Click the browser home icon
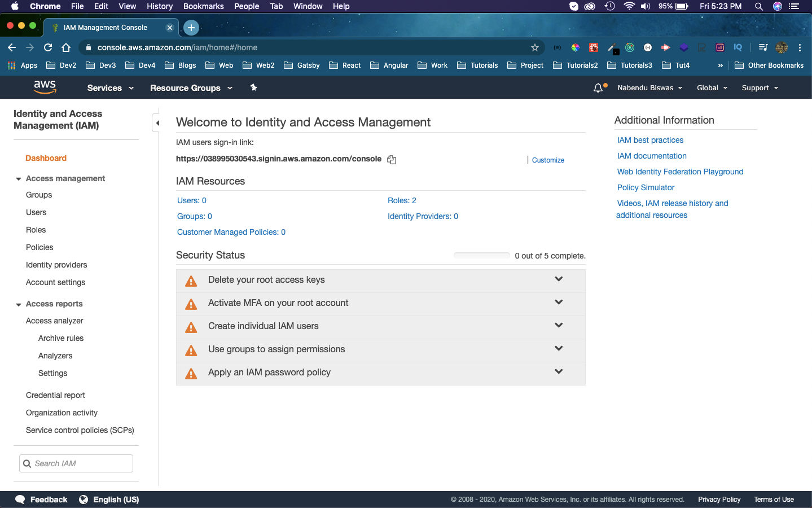Viewport: 812px width, 508px height. point(66,47)
